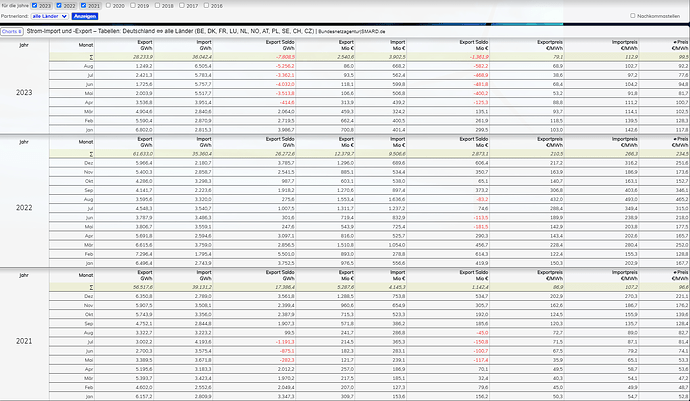Click the Jan 2021 Export value 6.157,2

pyautogui.click(x=144, y=397)
